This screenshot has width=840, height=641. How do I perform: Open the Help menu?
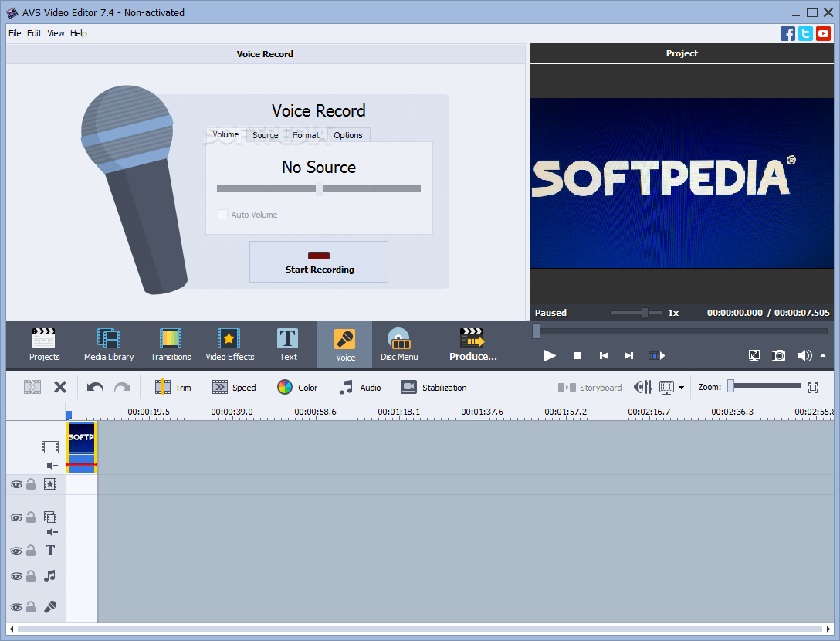pos(78,33)
